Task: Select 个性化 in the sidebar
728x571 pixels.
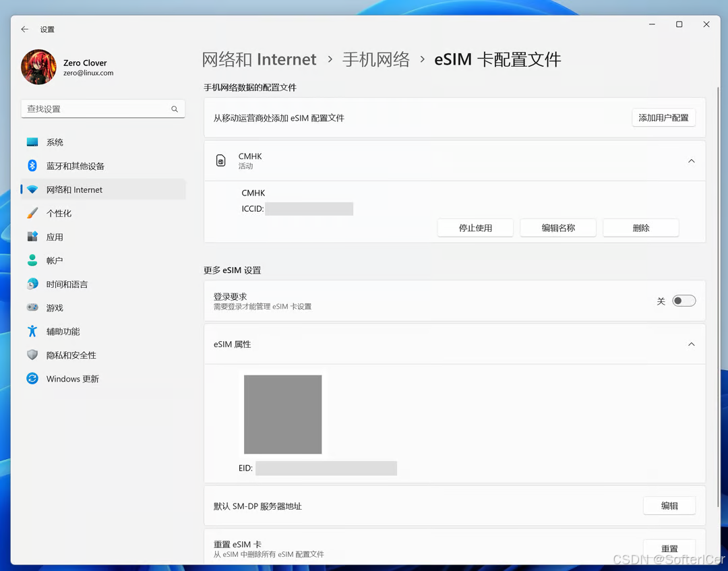Action: click(x=103, y=213)
